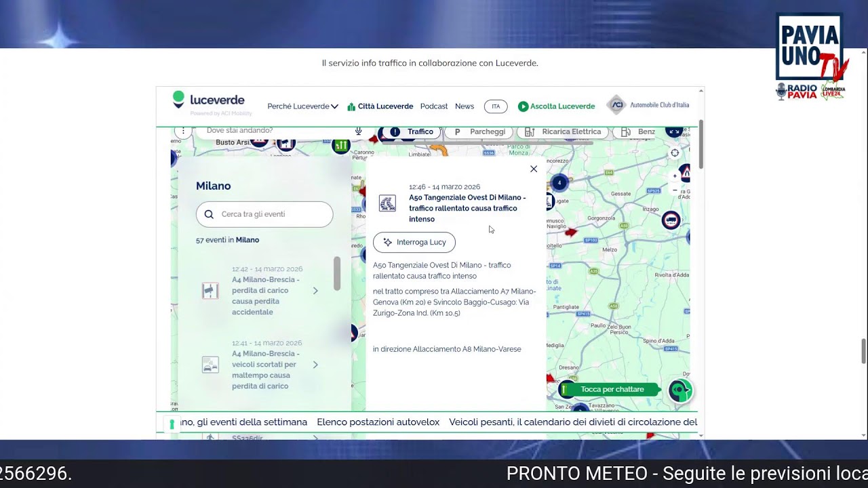This screenshot has height=488, width=868.
Task: Click the green ticker icon
Action: point(172,424)
